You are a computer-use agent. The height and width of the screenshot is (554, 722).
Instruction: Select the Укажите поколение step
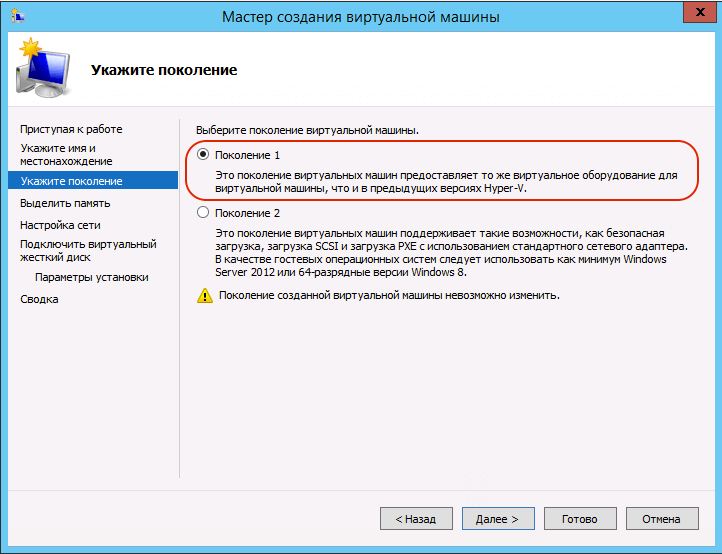71,181
